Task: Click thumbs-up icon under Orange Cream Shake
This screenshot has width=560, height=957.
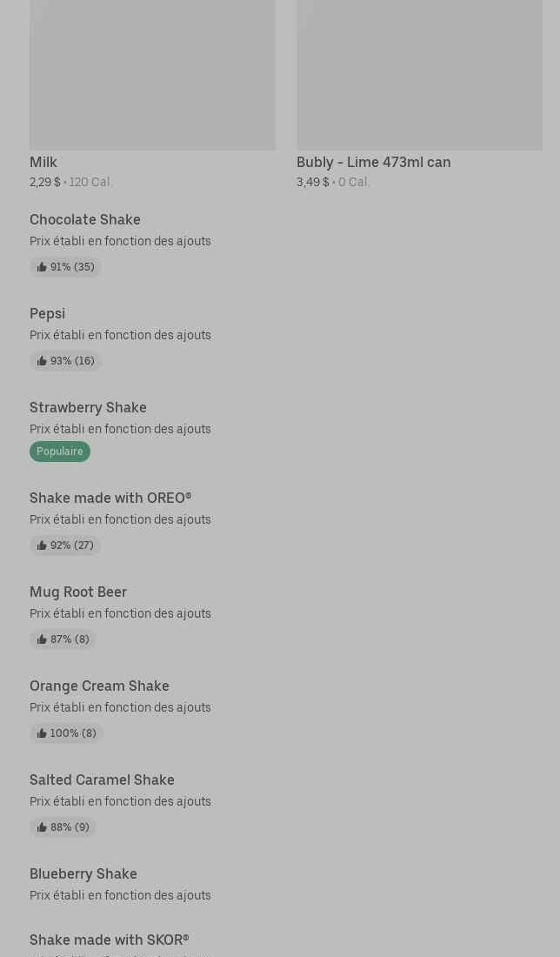Action: [42, 733]
